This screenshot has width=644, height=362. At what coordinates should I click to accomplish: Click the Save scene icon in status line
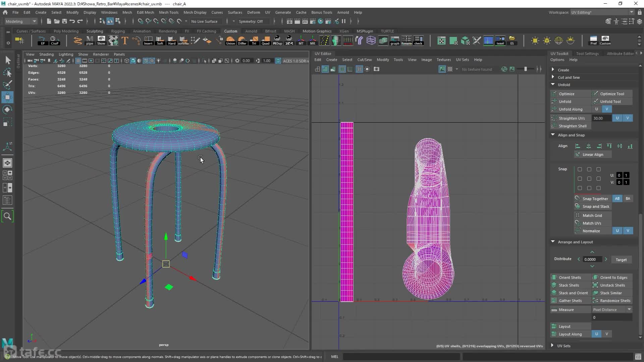(64, 21)
